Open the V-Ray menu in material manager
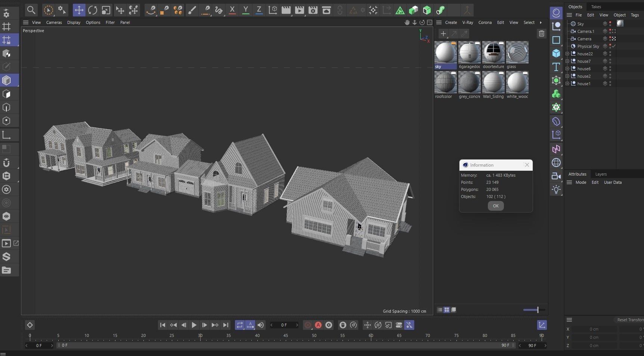Viewport: 644px width, 356px height. 468,22
